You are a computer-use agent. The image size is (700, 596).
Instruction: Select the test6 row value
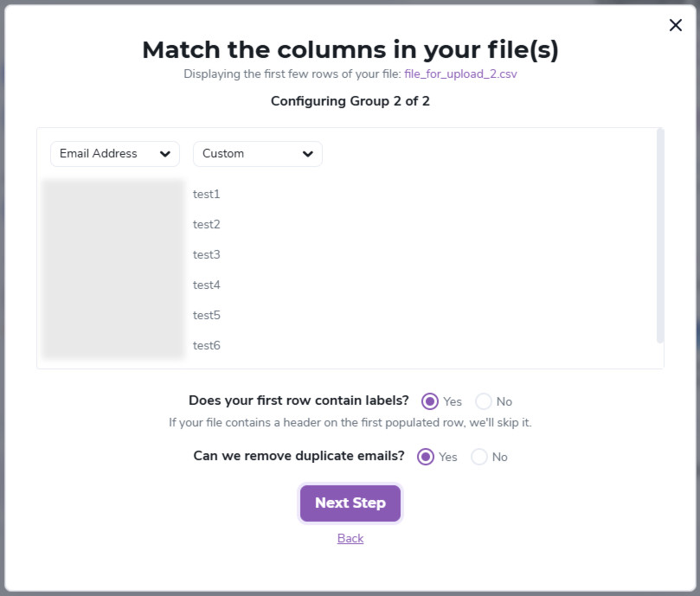pyautogui.click(x=206, y=345)
